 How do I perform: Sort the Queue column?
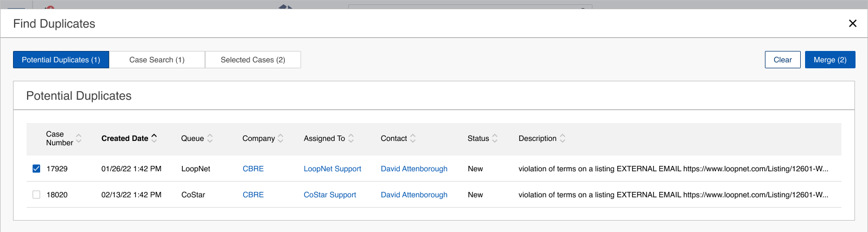[x=210, y=138]
